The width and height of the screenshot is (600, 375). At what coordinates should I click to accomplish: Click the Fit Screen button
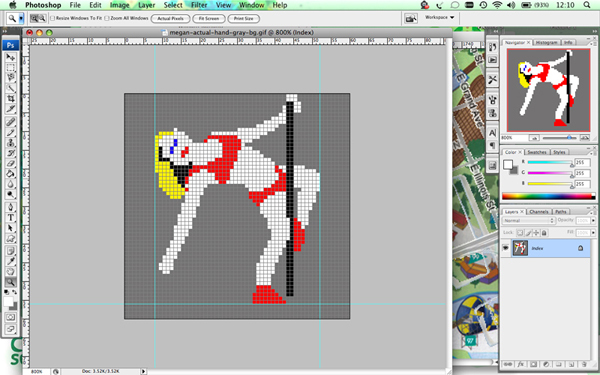(x=209, y=18)
